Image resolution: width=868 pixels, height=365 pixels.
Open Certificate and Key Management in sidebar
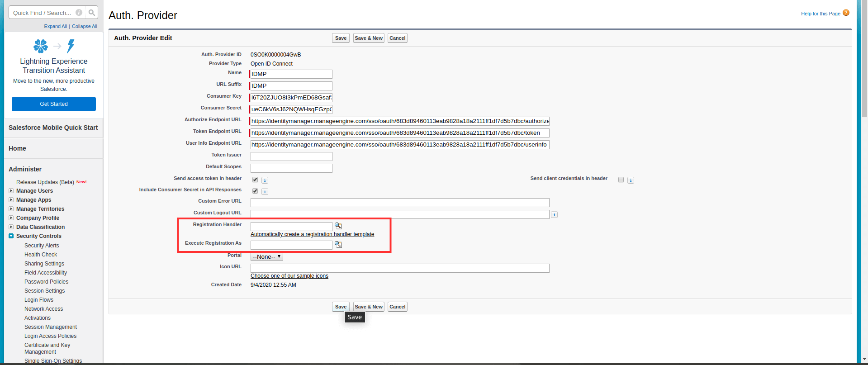(47, 348)
